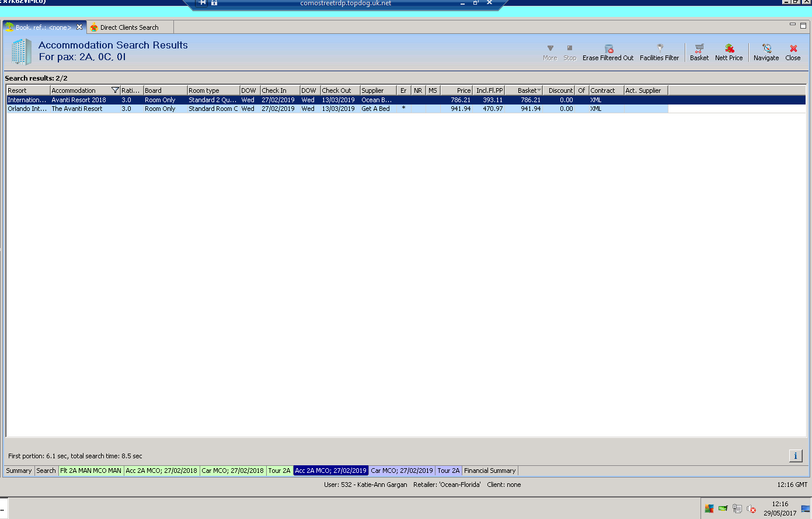Viewport: 812px width, 519px height.
Task: Add the selection to the Basket
Action: pos(699,52)
